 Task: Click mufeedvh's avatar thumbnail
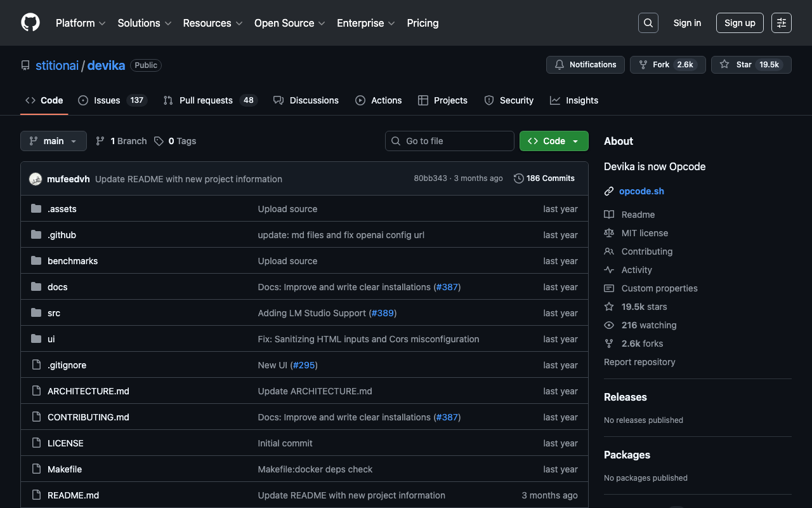[36, 179]
